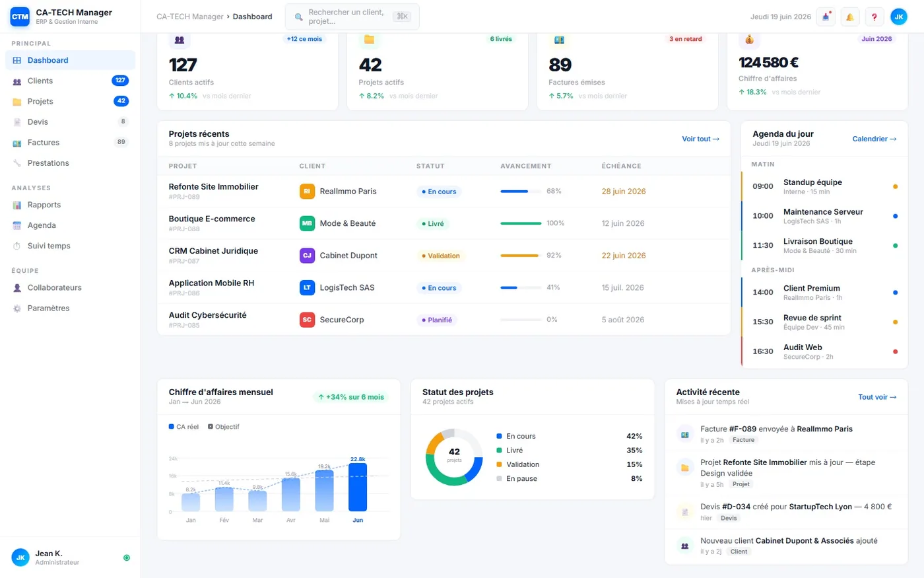Click the 68% progress bar for Refonte Site
924x578 pixels.
(521, 192)
